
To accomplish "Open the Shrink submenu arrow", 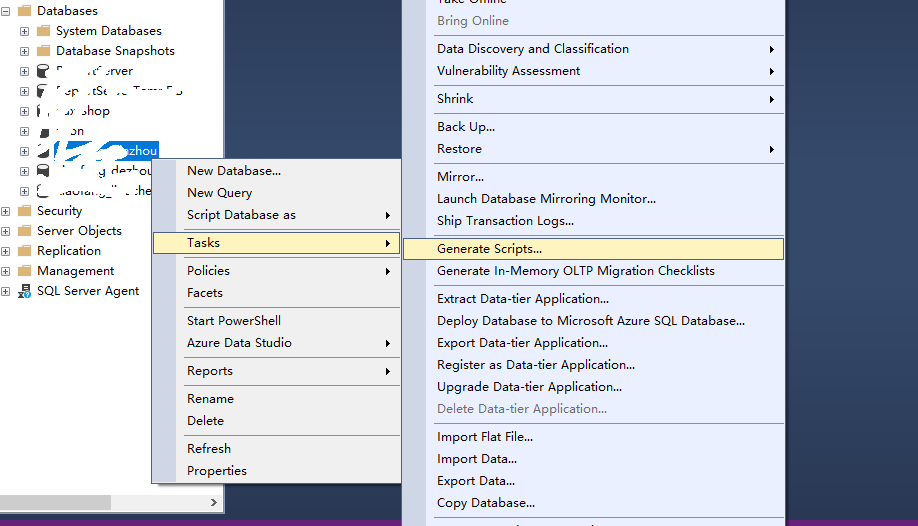I will pyautogui.click(x=772, y=100).
